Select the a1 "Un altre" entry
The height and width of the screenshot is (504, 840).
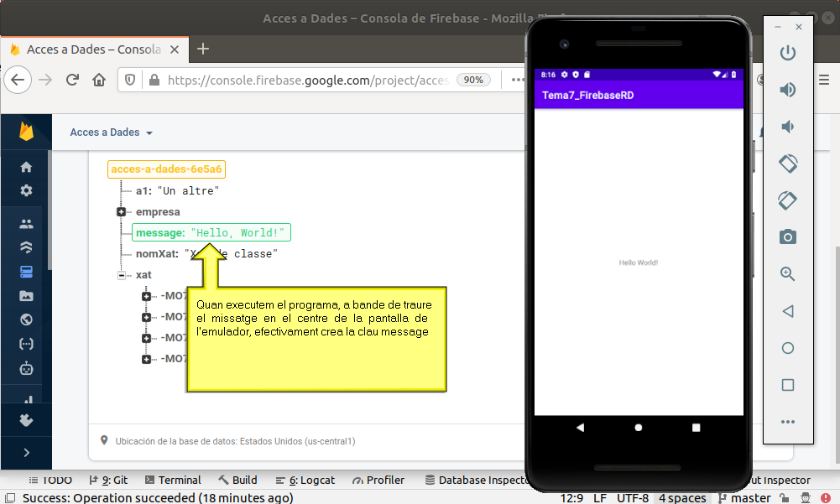(177, 191)
